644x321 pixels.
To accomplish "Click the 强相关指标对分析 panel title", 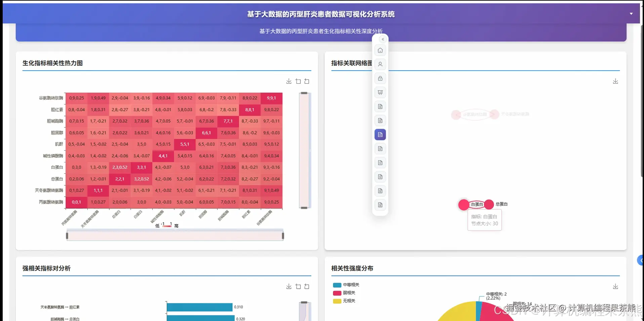I will point(46,268).
